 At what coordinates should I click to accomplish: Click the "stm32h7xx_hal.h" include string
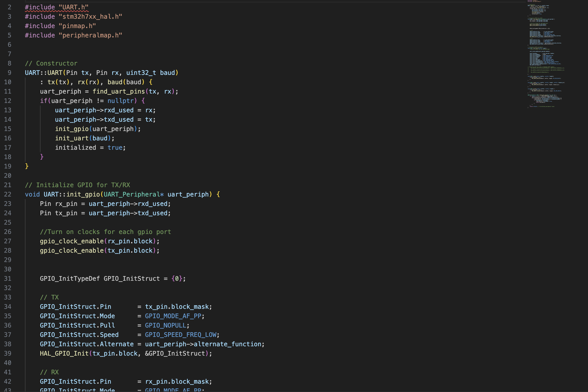[90, 17]
